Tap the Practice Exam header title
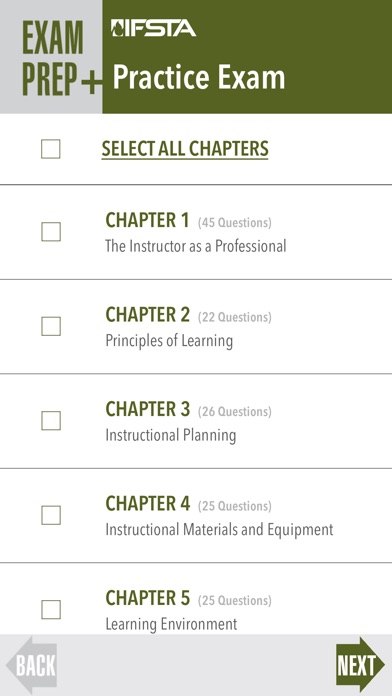392x696 pixels. (198, 77)
